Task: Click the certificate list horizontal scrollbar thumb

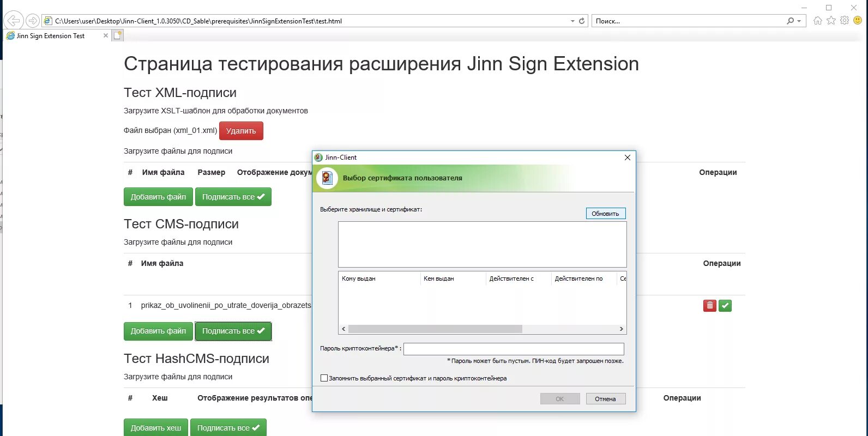Action: [x=435, y=329]
